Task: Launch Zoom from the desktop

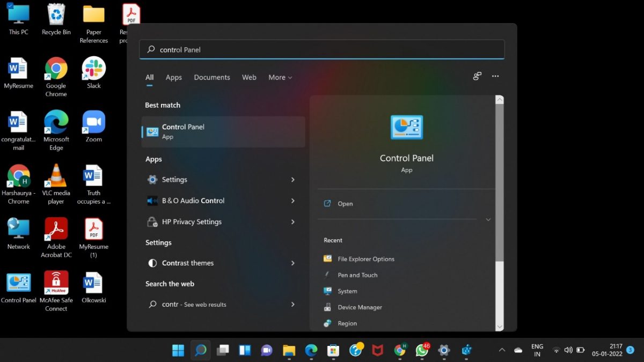Action: pos(93,124)
